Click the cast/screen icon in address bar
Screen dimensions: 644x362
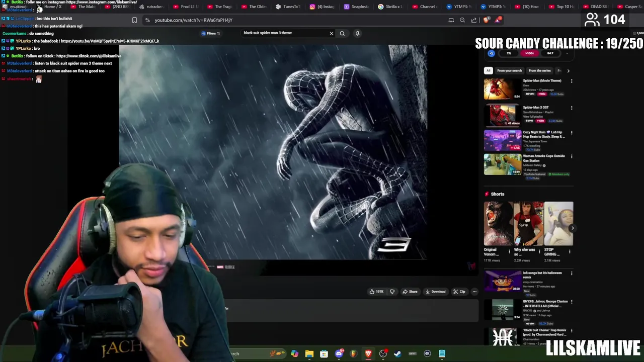click(x=451, y=20)
